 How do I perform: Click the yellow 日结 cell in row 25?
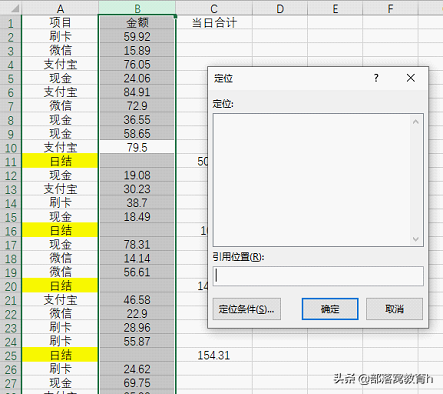point(60,355)
